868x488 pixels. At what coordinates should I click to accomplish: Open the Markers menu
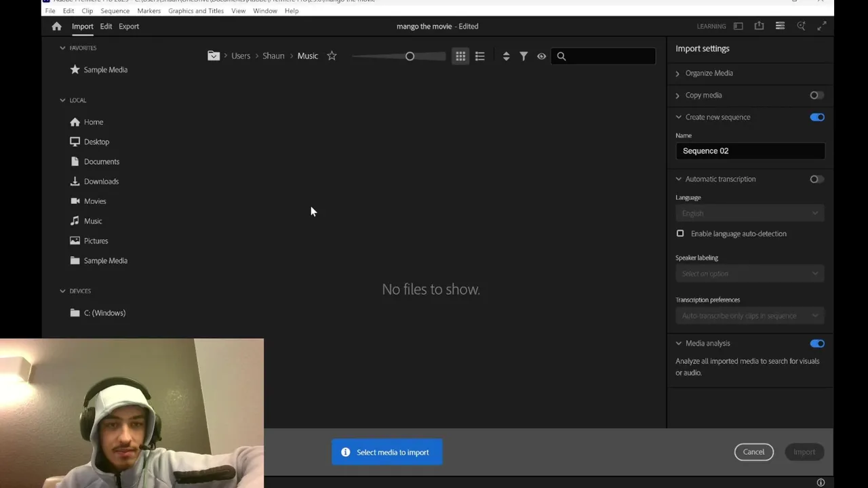(x=149, y=11)
